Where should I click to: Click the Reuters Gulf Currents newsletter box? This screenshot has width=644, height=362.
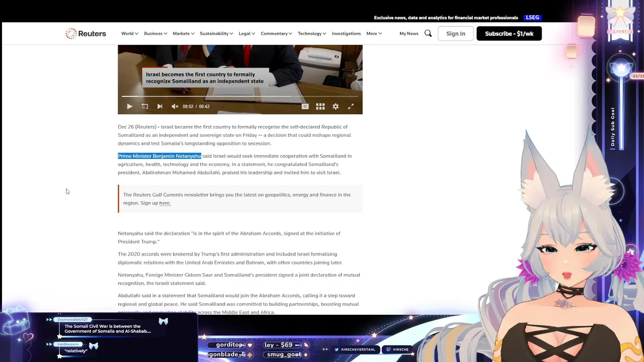(x=240, y=199)
